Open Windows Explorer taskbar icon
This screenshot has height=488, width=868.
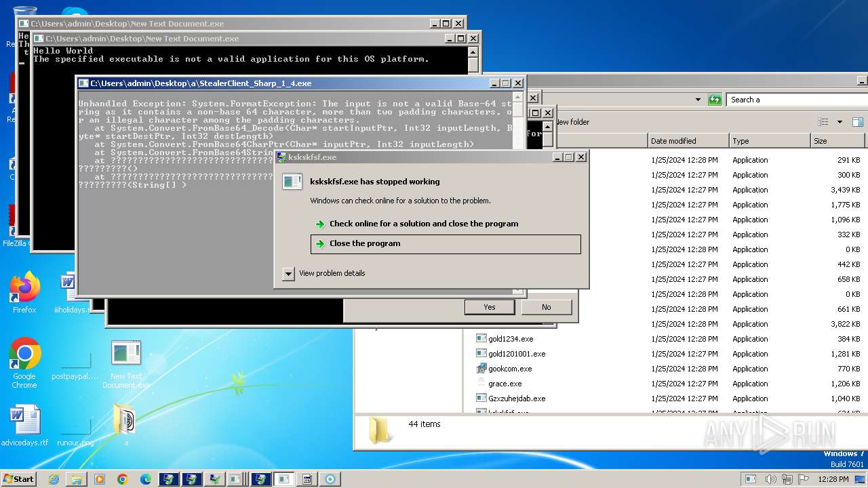point(77,479)
